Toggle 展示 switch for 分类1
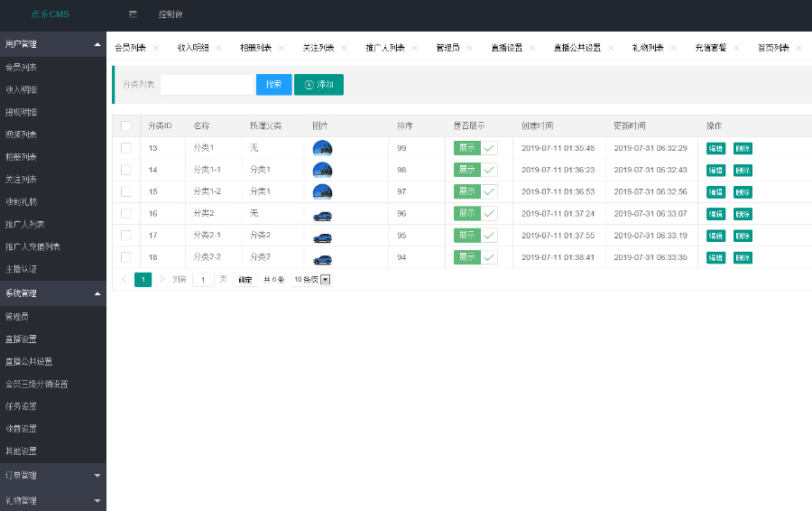This screenshot has height=511, width=812. tap(475, 148)
